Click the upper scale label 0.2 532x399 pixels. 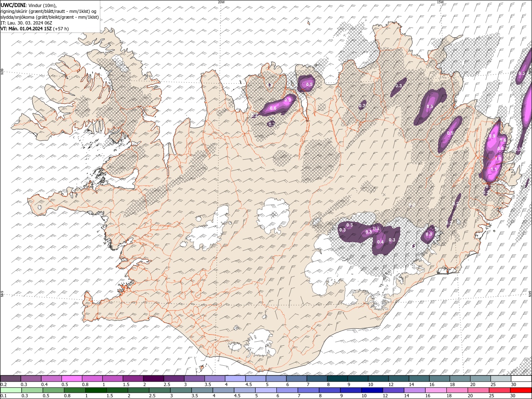pos(3,384)
